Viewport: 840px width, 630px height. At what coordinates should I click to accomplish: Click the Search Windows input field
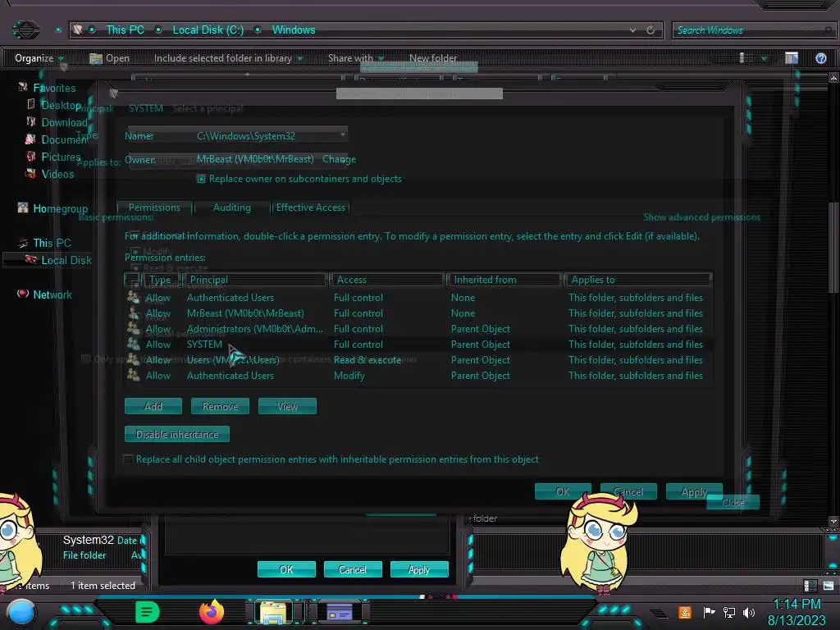coord(753,30)
